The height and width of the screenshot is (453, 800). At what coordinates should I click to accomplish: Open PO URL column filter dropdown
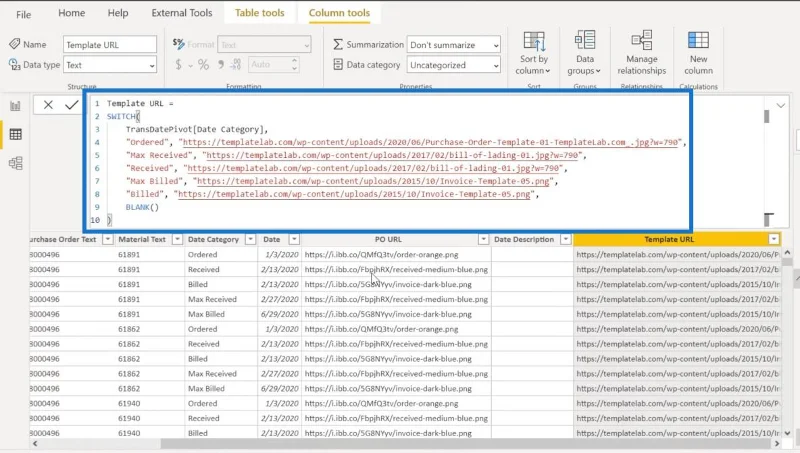[483, 239]
